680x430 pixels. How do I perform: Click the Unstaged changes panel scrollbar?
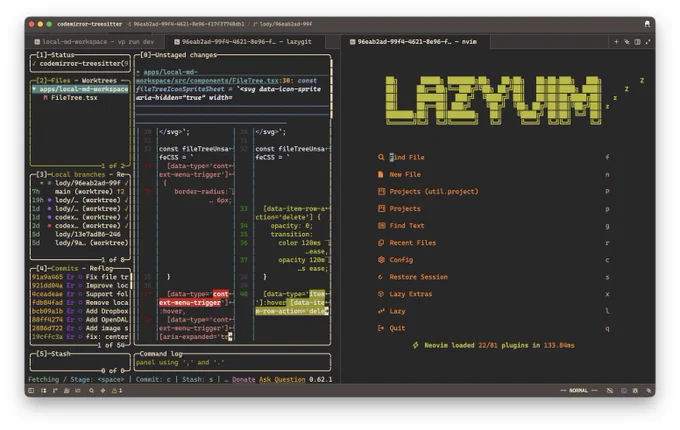(x=332, y=89)
